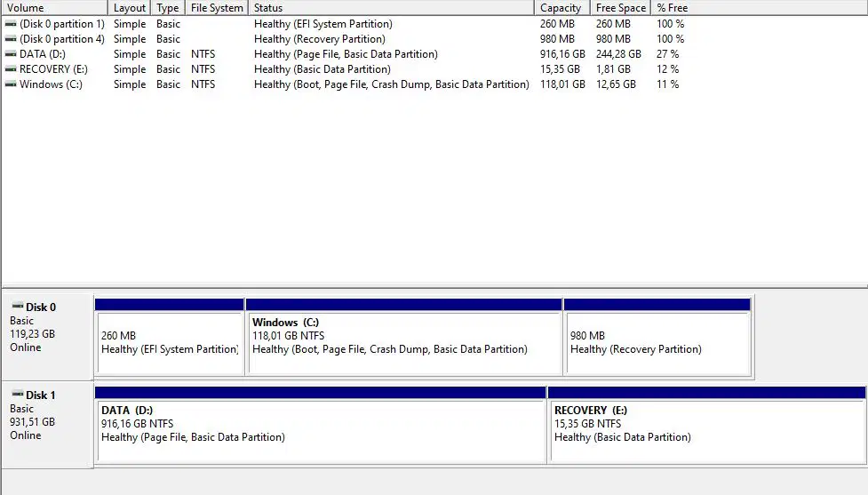The height and width of the screenshot is (495, 868).
Task: Click the 119,23 GB size under Disk 0
Action: pyautogui.click(x=32, y=334)
